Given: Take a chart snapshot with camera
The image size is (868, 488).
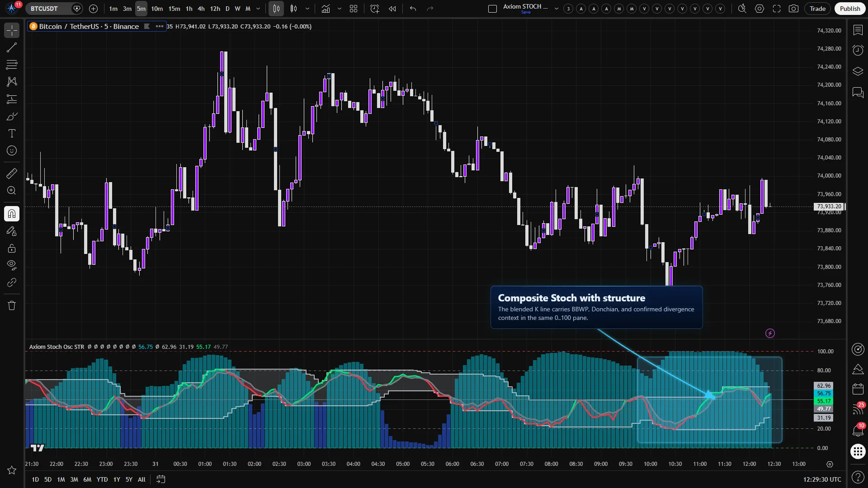Looking at the screenshot, I should pyautogui.click(x=793, y=9).
